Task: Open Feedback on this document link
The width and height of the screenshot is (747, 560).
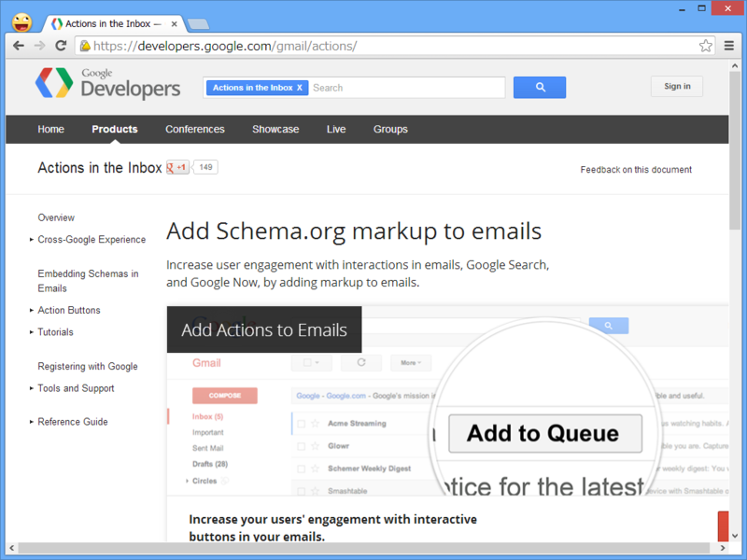Action: tap(636, 170)
